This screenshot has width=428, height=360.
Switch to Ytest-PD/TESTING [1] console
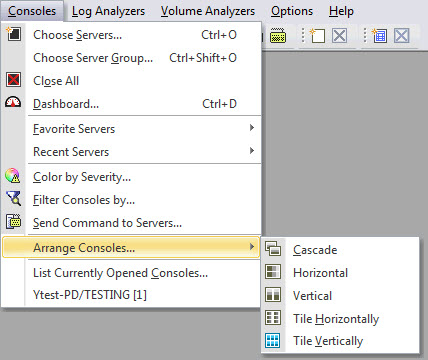pyautogui.click(x=90, y=295)
